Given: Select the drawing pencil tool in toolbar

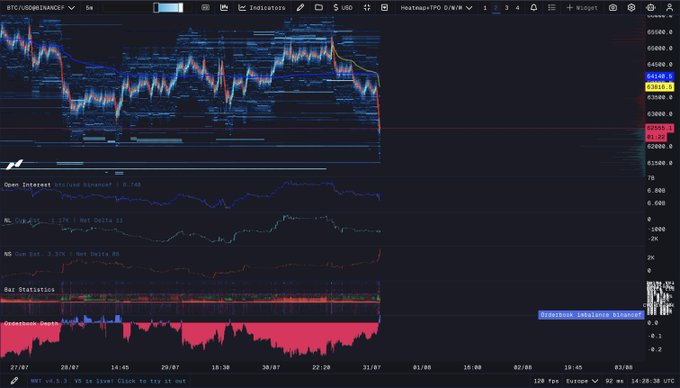Looking at the screenshot, I should click(x=300, y=7).
